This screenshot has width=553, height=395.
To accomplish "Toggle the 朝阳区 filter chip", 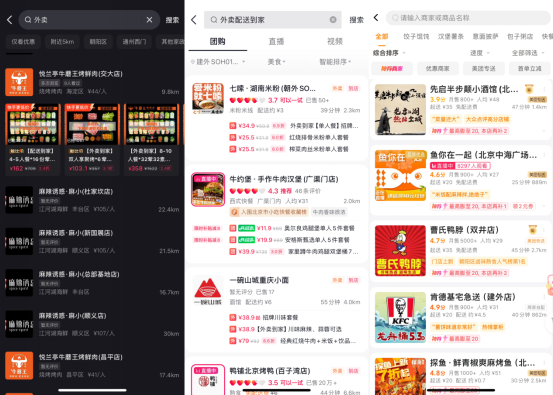I will [x=98, y=42].
